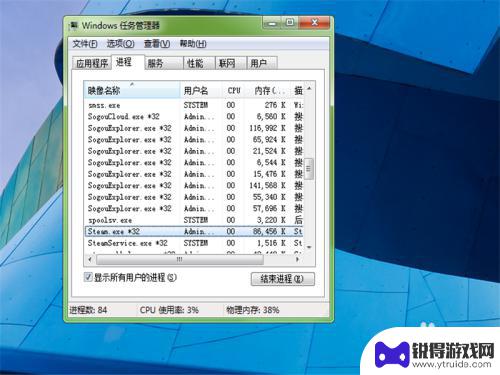Screen dimensions: 500x375
Task: Click vertical scrollbar up arrow
Action: (x=309, y=88)
